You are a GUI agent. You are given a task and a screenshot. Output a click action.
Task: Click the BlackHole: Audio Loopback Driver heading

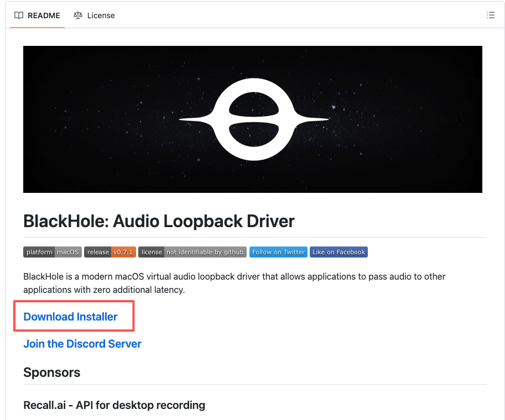click(159, 221)
